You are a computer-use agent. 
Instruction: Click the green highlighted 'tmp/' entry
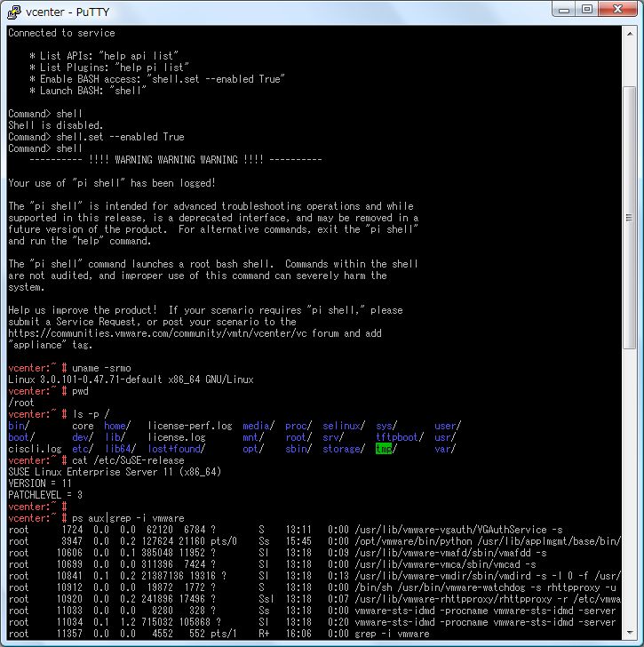(386, 449)
